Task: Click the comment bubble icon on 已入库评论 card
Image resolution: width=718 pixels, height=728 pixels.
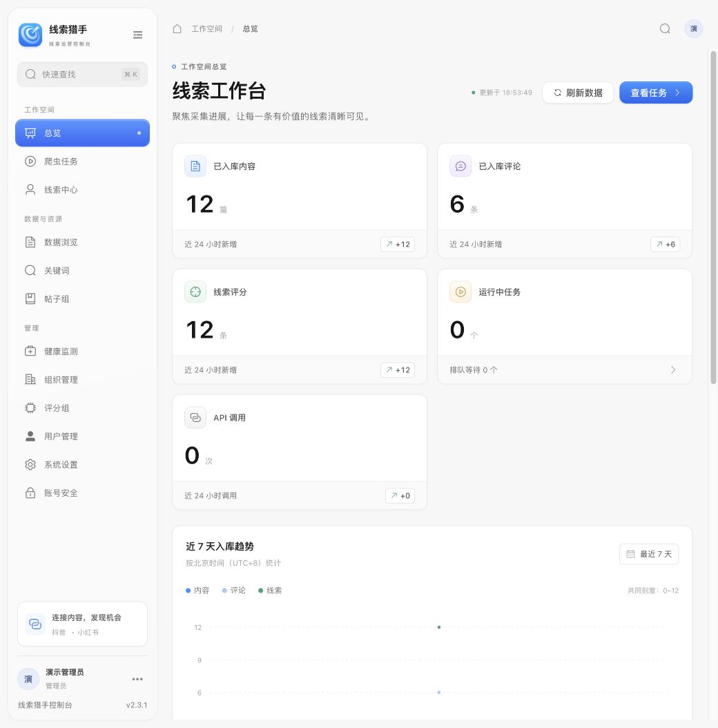Action: [x=460, y=166]
